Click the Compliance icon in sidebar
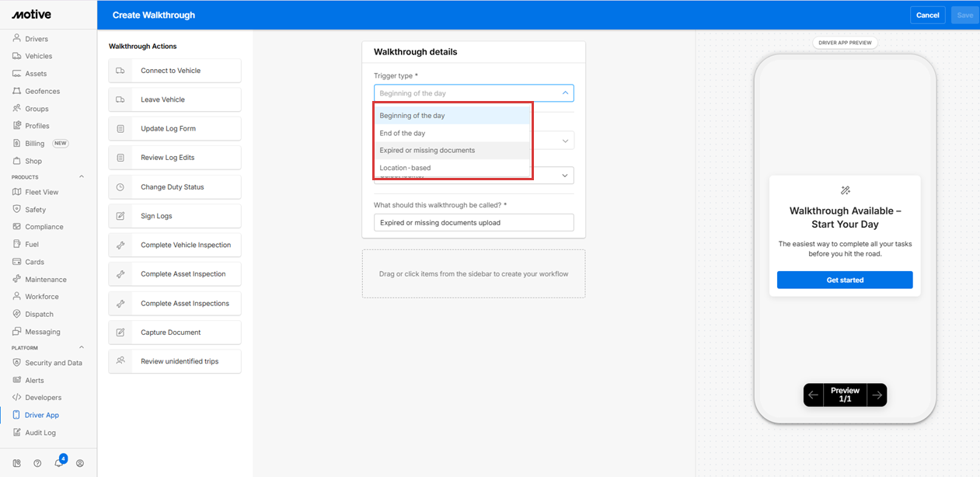The height and width of the screenshot is (477, 980). [17, 227]
